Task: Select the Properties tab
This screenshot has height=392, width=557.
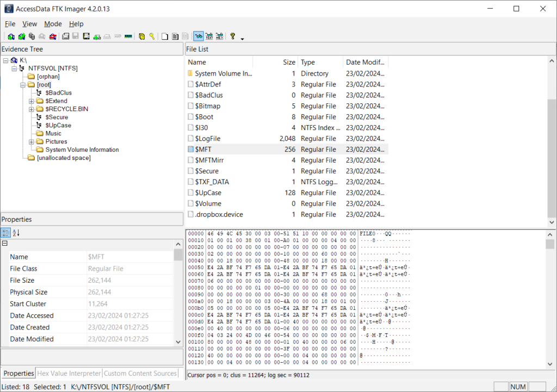Action: pos(18,373)
